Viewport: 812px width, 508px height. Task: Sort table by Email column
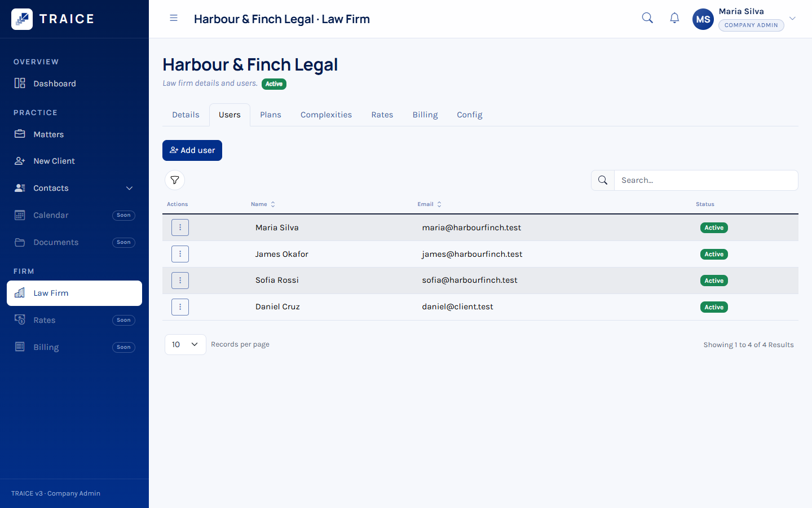[x=430, y=204]
